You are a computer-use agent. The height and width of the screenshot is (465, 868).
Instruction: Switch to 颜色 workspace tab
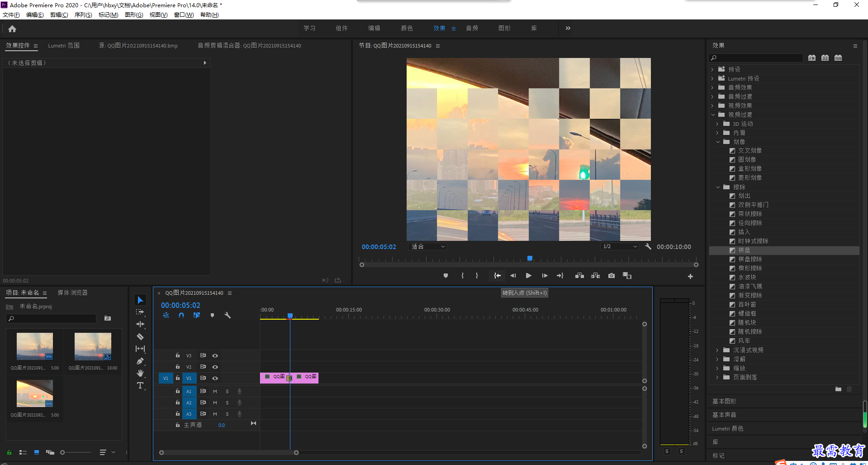[407, 28]
